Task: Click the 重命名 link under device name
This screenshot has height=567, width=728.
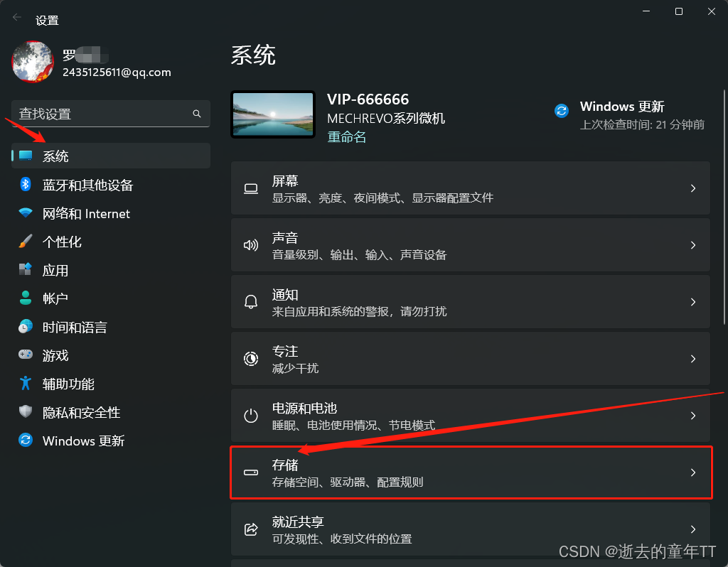Action: coord(346,137)
